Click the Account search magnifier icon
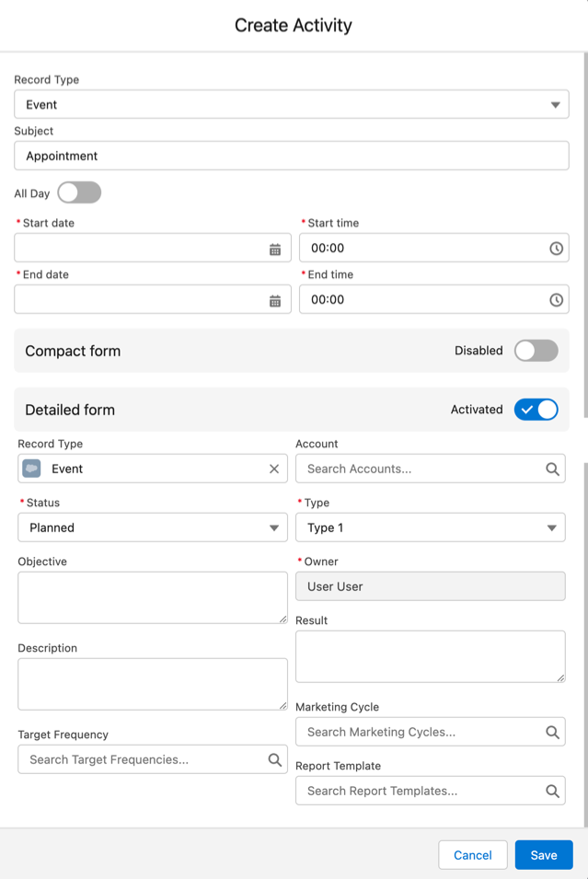 pyautogui.click(x=552, y=468)
